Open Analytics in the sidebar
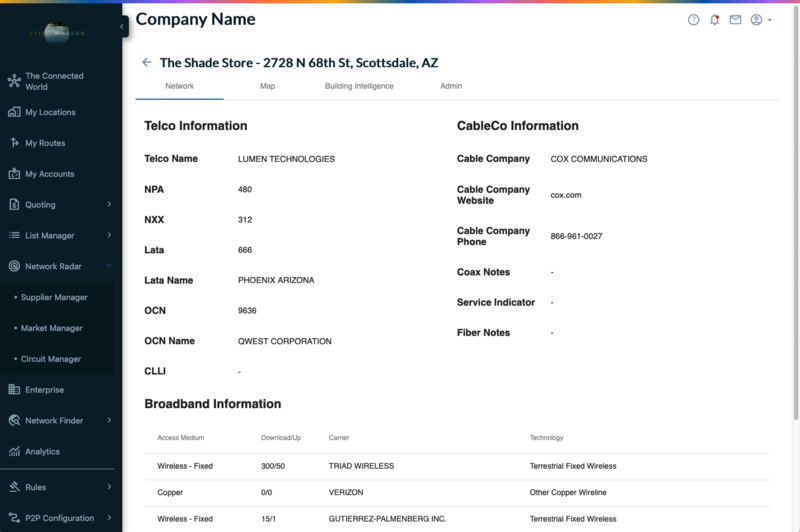The width and height of the screenshot is (800, 532). pos(42,451)
